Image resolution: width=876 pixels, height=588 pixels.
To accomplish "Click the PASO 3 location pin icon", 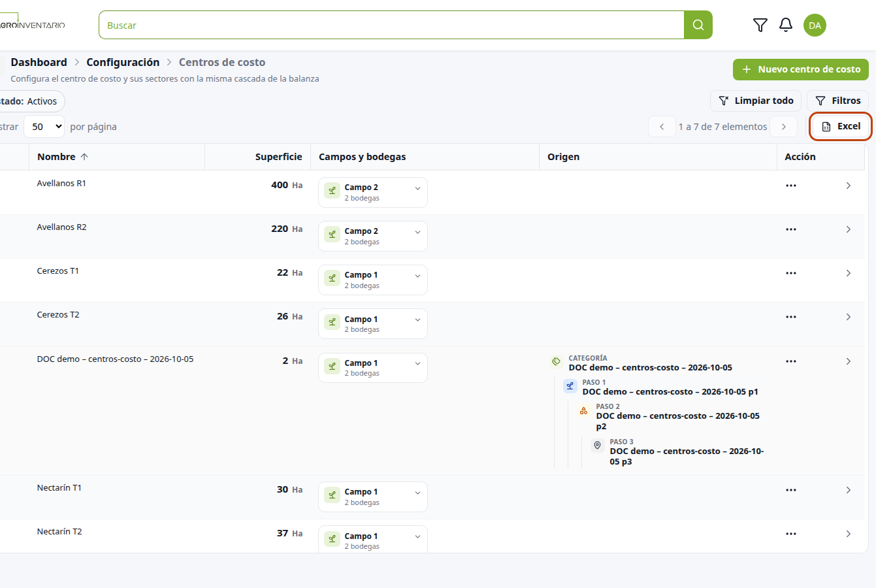I will pos(597,446).
